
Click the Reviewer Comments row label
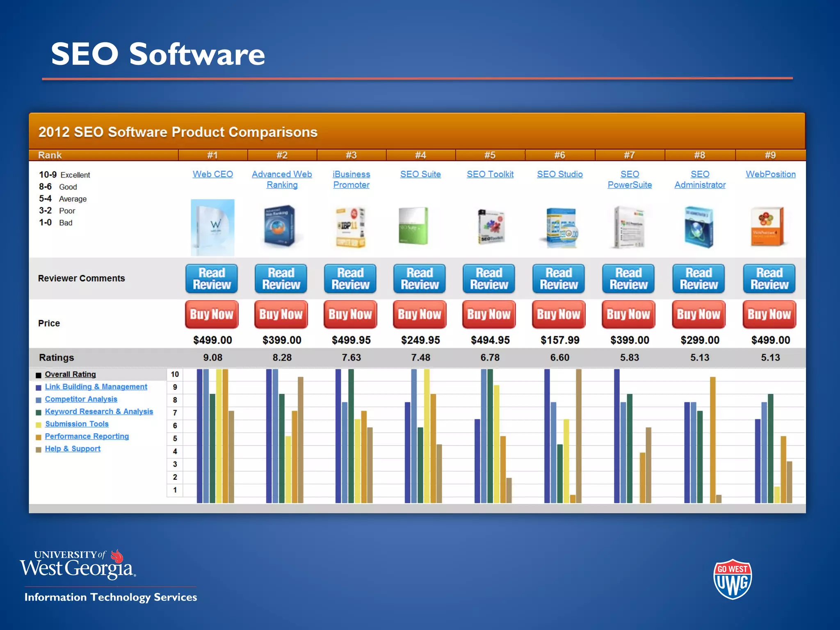pyautogui.click(x=81, y=278)
